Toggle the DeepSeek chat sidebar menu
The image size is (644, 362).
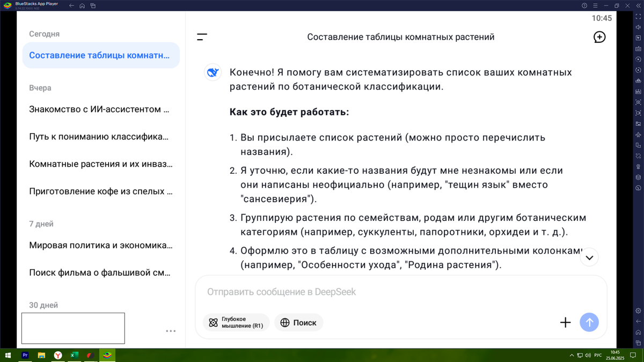[x=202, y=37]
